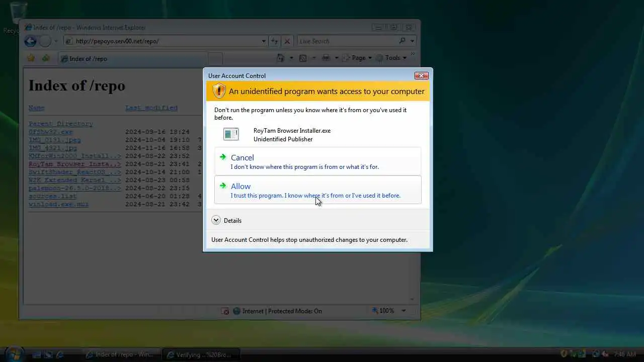Open a new tab in Internet Explorer
The width and height of the screenshot is (644, 362).
pos(215,59)
